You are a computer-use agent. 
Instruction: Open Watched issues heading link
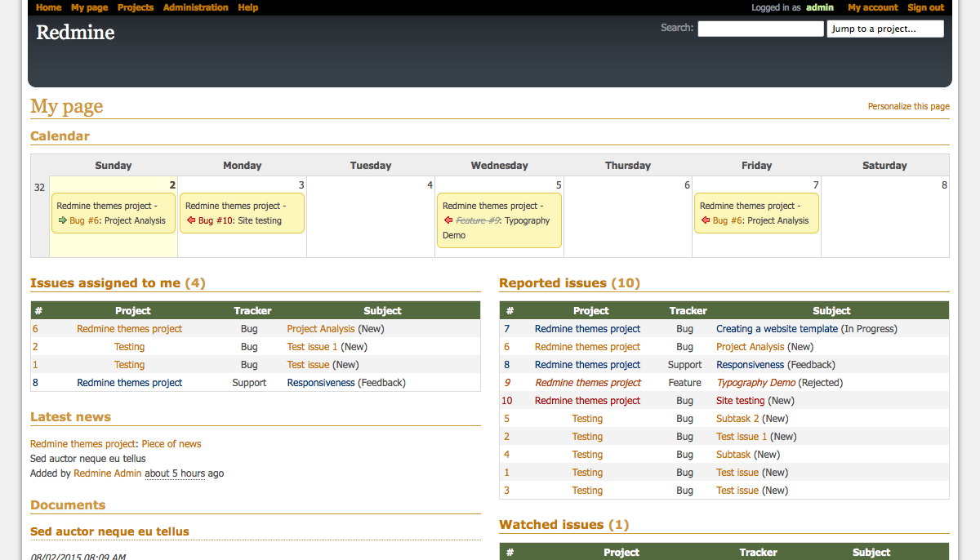point(551,525)
